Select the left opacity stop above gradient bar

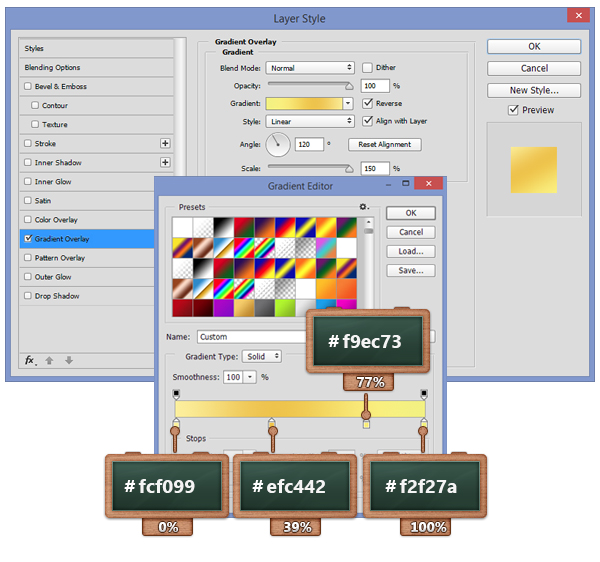point(176,395)
